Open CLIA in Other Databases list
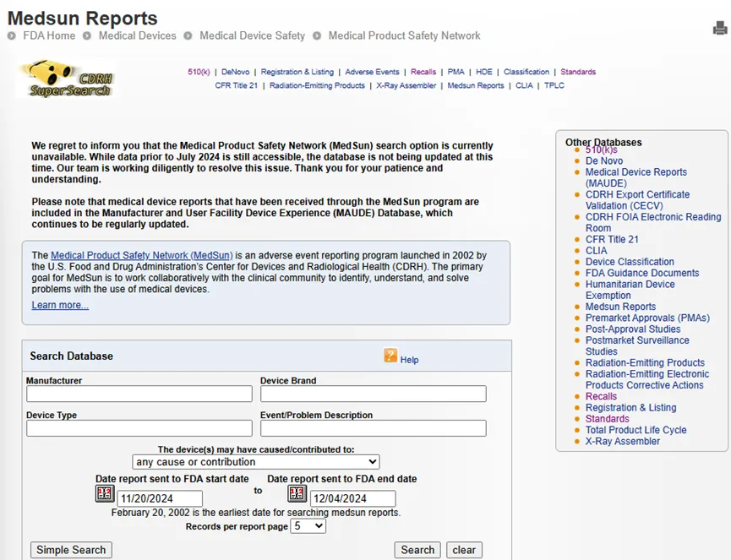The width and height of the screenshot is (731, 560). click(x=597, y=251)
